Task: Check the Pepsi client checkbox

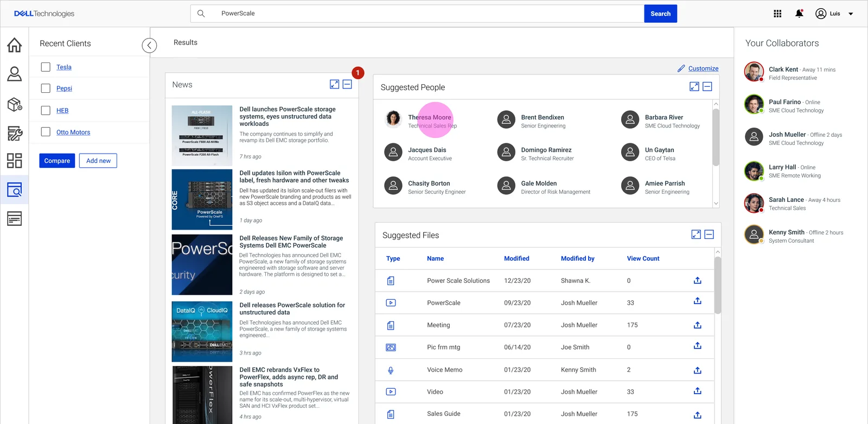Action: coord(46,88)
